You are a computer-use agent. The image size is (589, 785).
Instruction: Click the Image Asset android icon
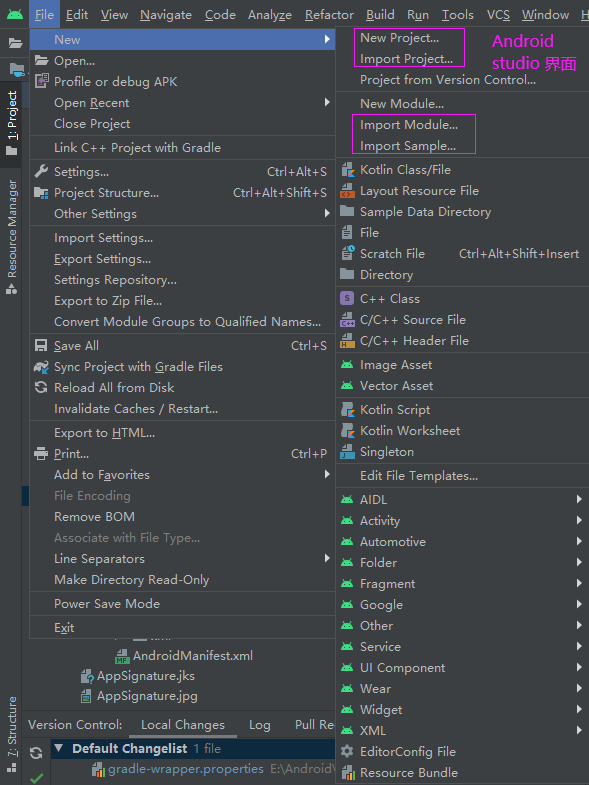tap(347, 364)
